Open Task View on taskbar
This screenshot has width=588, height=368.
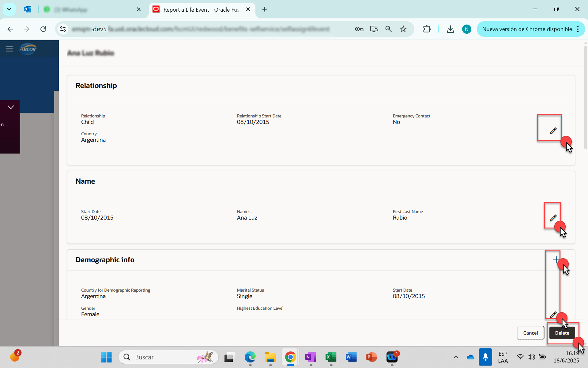point(229,357)
